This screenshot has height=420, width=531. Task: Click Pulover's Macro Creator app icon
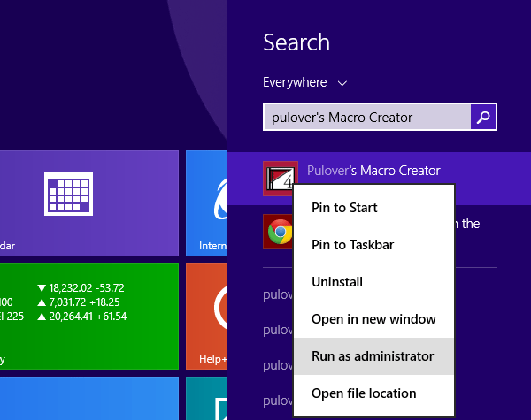(x=281, y=179)
